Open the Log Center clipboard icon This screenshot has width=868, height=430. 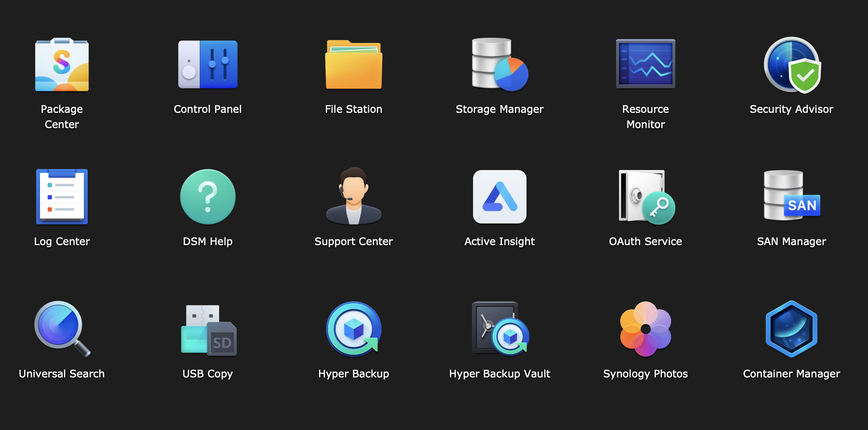[62, 197]
